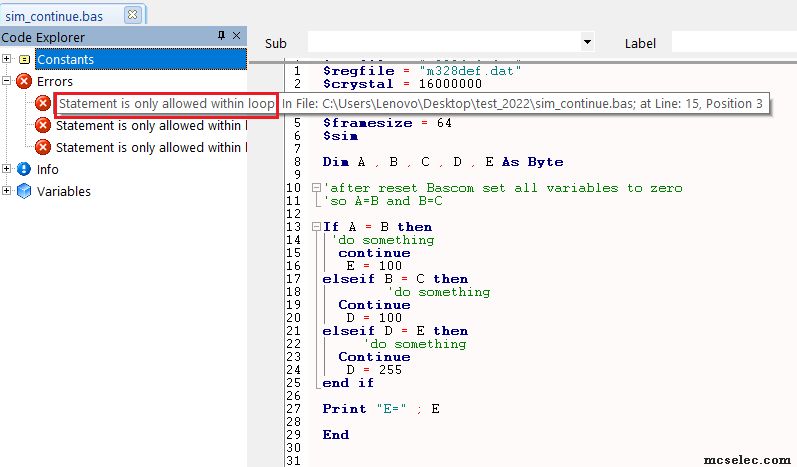Select the second 'Statement is only allowed' error

[x=151, y=126]
